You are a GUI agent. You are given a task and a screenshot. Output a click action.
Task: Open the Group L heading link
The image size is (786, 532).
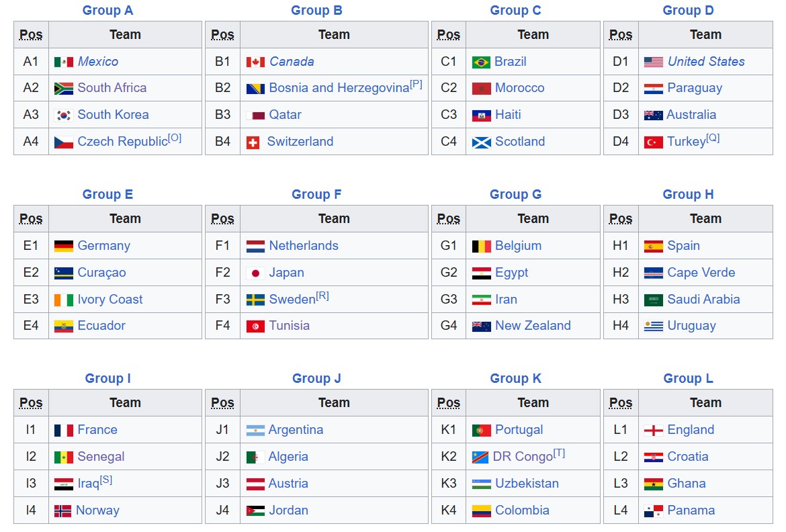click(x=688, y=379)
